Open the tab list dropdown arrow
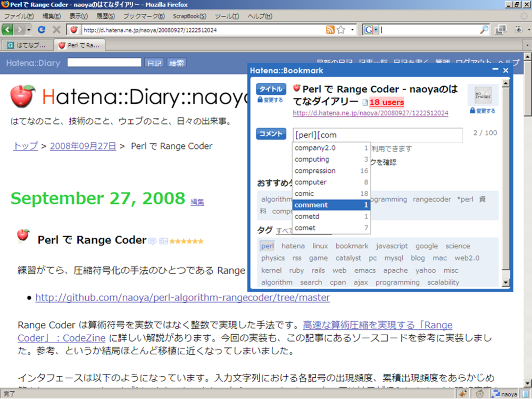532x399 pixels. pyautogui.click(x=527, y=45)
